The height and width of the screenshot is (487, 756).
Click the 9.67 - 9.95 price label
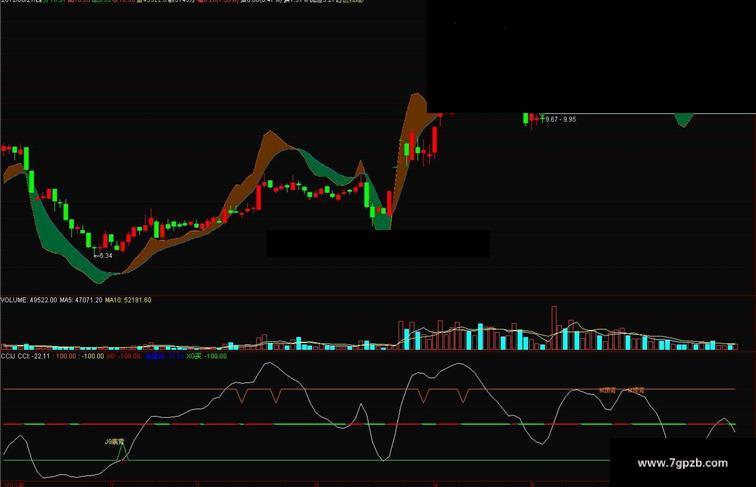[560, 119]
